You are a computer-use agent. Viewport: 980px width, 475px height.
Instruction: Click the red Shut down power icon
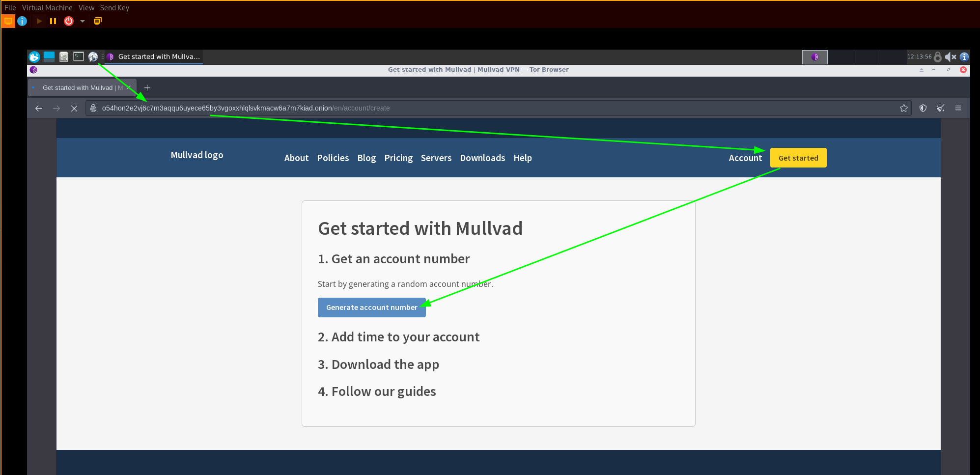[69, 21]
